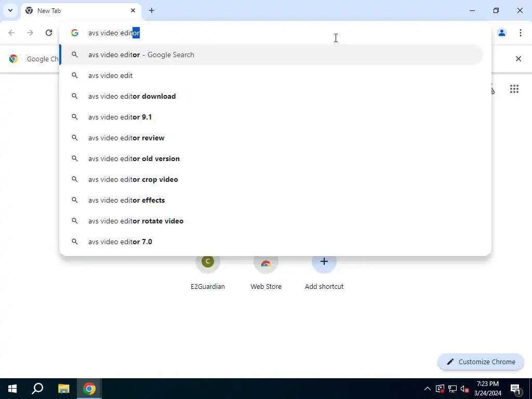Select 'avs video editor 9.1' suggestion
This screenshot has width=532, height=399.
pos(271,117)
